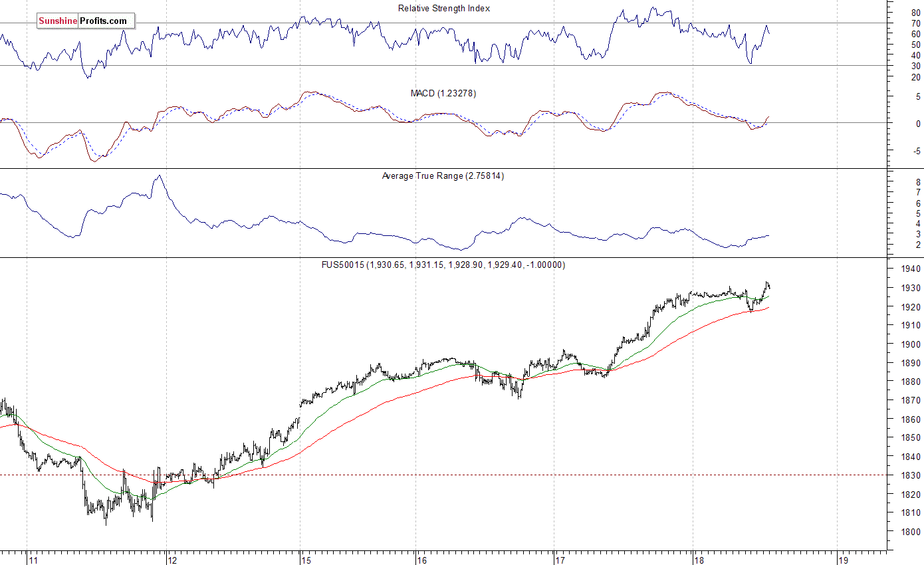Click date label 17 on time axis
Screen dimensions: 924x565
(560, 560)
